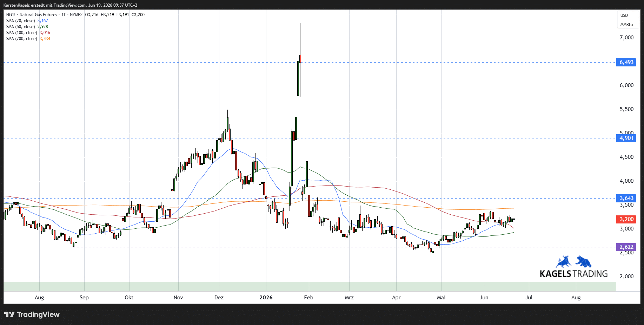
Task: Click the Apr label on time axis
Action: (x=396, y=298)
